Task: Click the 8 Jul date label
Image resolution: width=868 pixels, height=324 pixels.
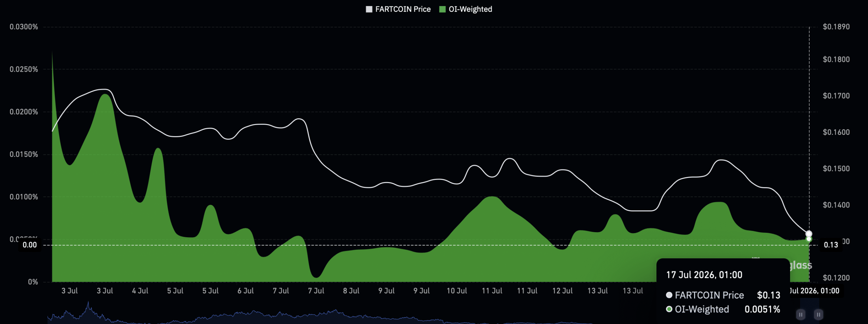Action: tap(351, 291)
